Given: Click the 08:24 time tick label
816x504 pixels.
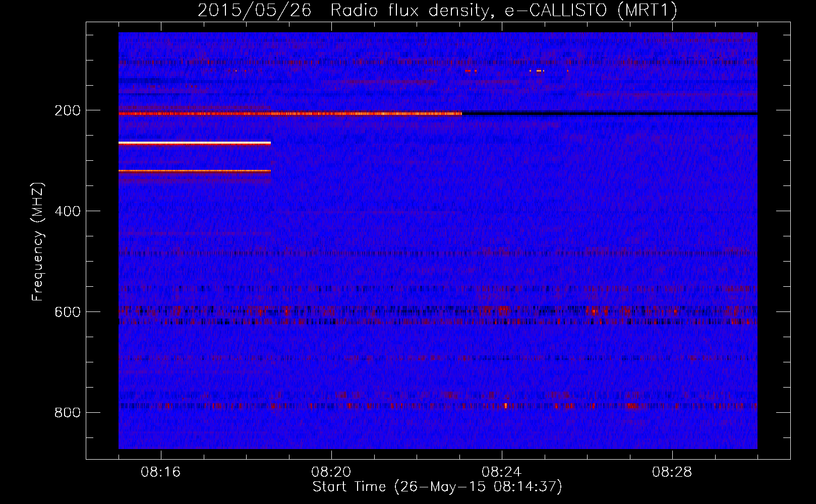Looking at the screenshot, I should (x=502, y=472).
